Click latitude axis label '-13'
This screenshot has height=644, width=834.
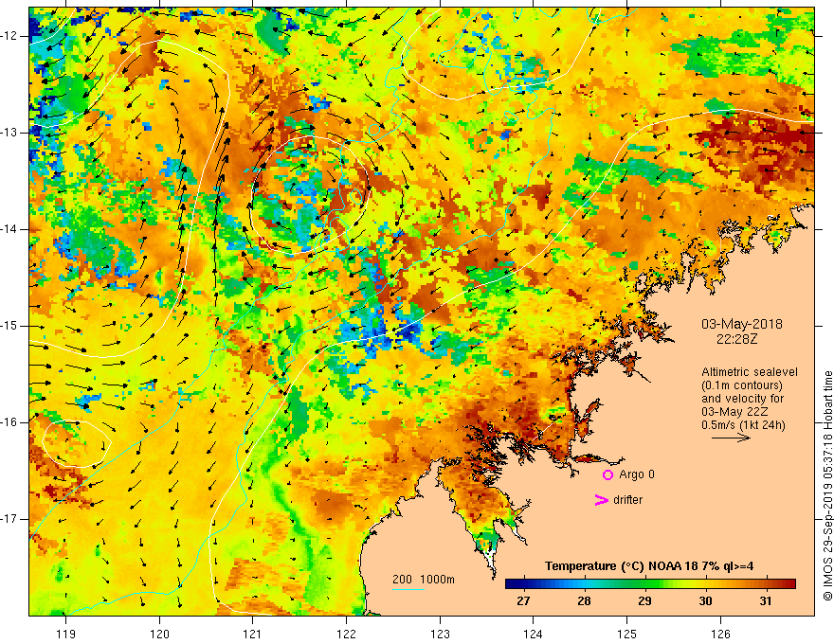(9, 133)
